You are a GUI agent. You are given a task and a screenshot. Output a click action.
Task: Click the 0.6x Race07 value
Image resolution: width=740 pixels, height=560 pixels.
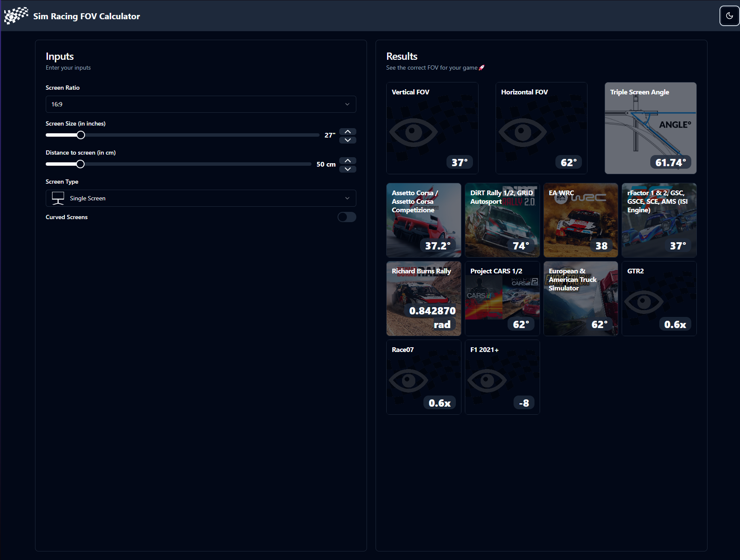click(440, 403)
